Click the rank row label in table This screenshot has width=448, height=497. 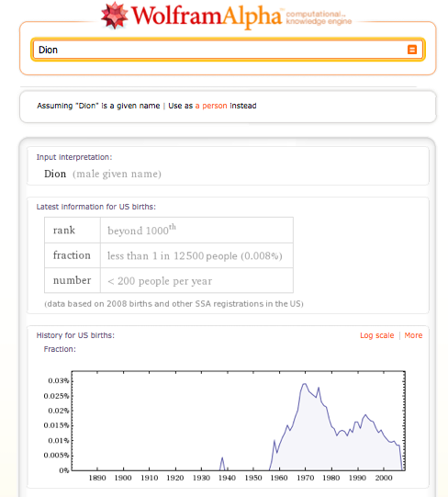64,230
